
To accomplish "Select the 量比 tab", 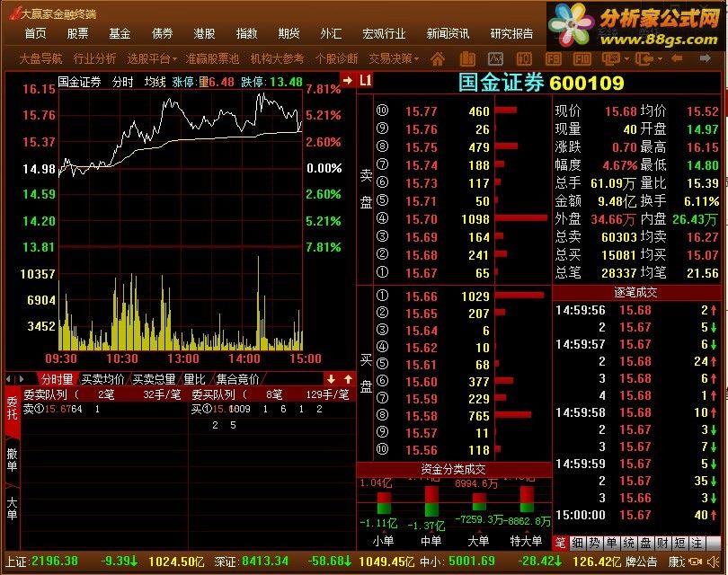I will click(x=194, y=379).
